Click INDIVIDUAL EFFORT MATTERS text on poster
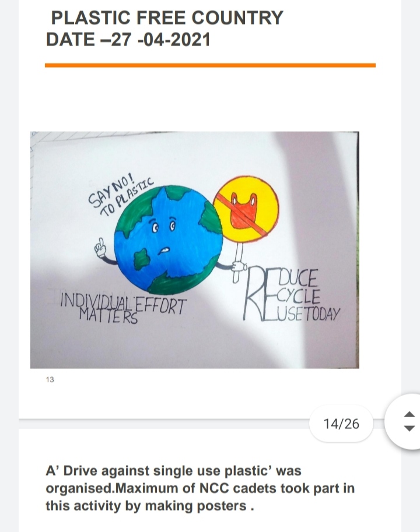Viewport: 420px width, 532px height. pos(123,308)
